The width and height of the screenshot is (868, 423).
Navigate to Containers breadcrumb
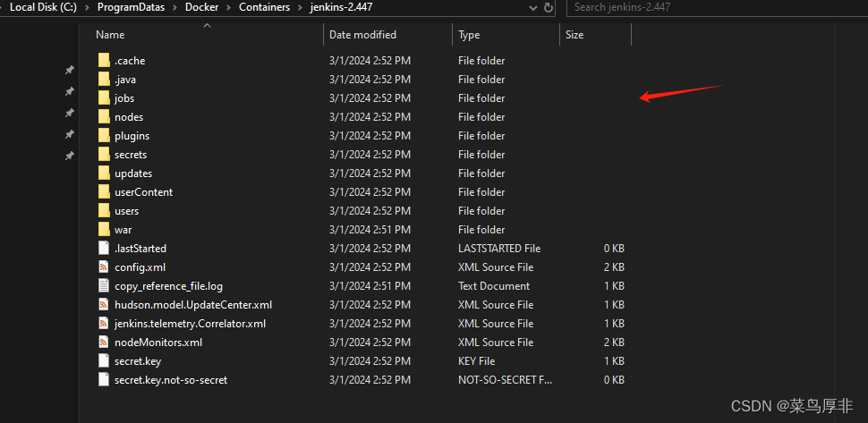click(265, 7)
